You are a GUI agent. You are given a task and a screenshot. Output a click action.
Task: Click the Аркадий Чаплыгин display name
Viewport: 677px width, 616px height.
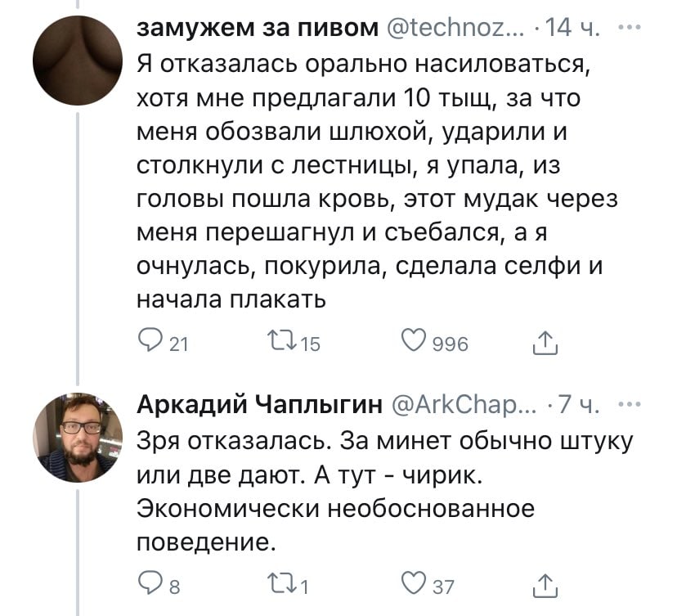click(258, 404)
